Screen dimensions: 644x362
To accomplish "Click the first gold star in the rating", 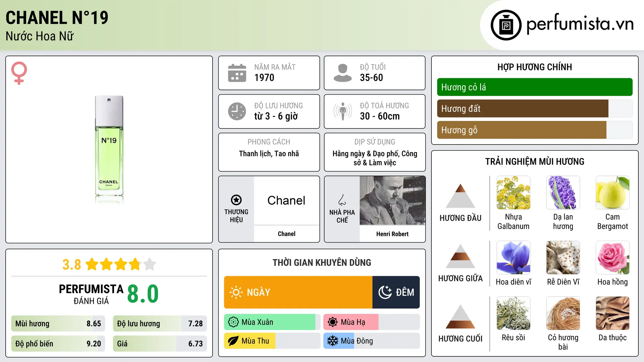I will click(x=92, y=264).
